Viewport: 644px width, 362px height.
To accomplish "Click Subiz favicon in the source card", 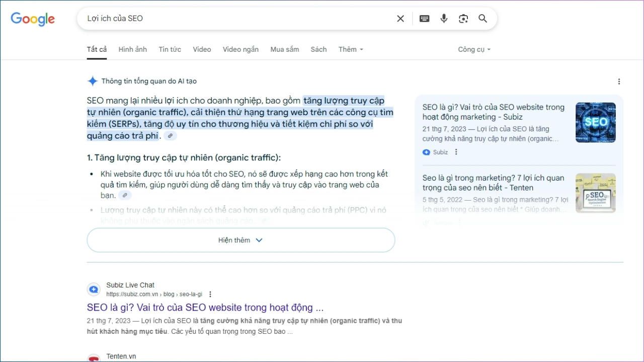I will (426, 152).
